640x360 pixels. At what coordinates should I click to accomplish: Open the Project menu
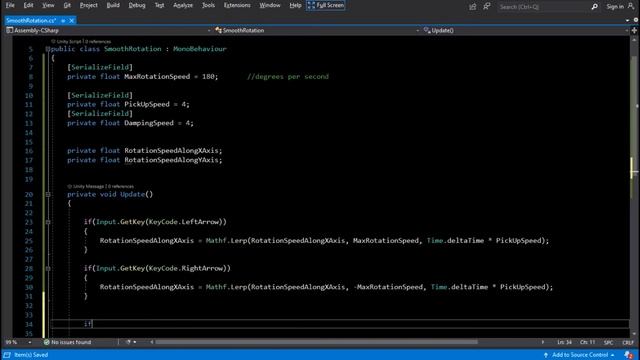(89, 5)
